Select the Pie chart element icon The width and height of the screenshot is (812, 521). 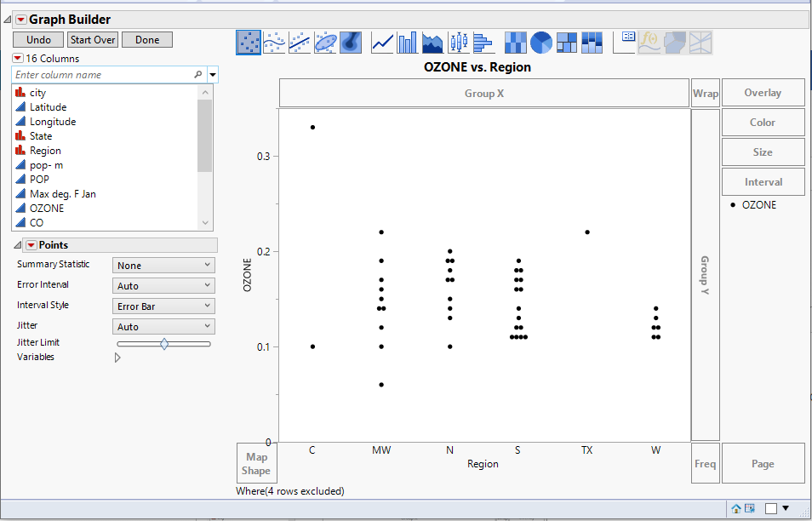pos(540,43)
